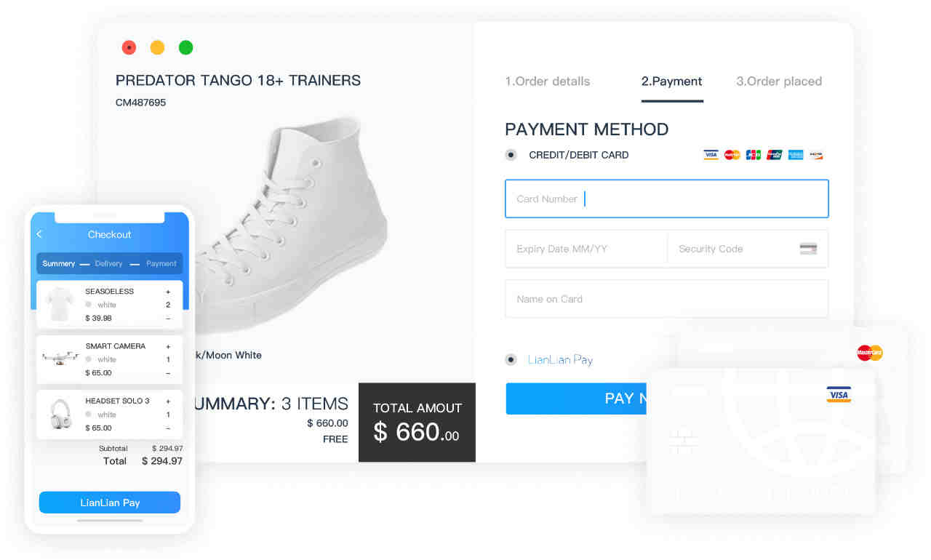Open the 1.Order details tab
This screenshot has height=560, width=931.
(547, 81)
